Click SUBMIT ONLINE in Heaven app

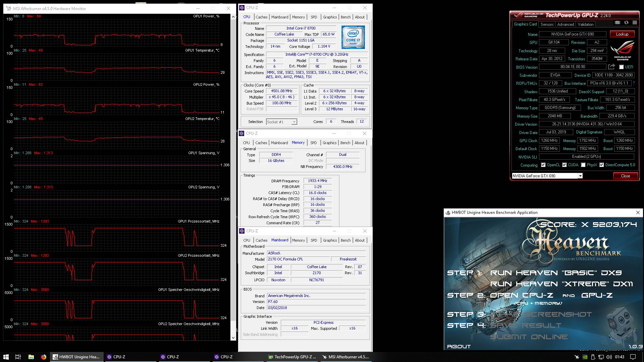529,337
